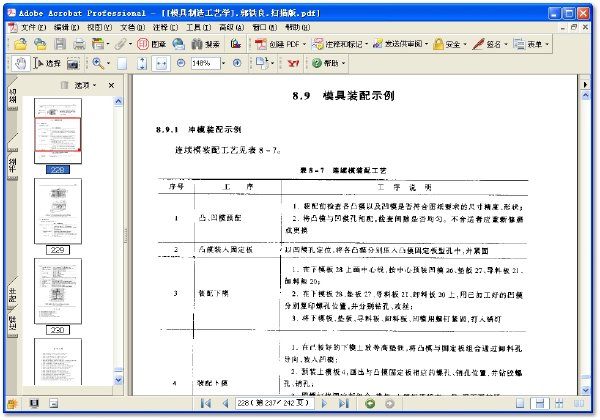Open zoom percentage dropdown arrow
The image size is (600, 420).
click(x=223, y=63)
